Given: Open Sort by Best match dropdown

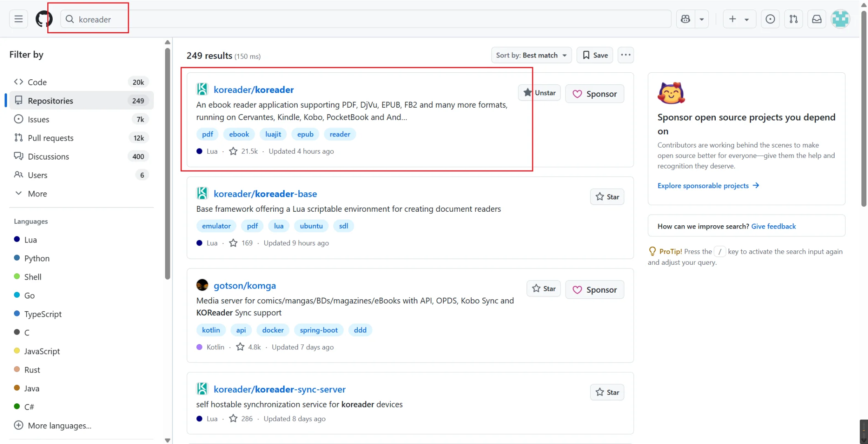Looking at the screenshot, I should [x=531, y=55].
